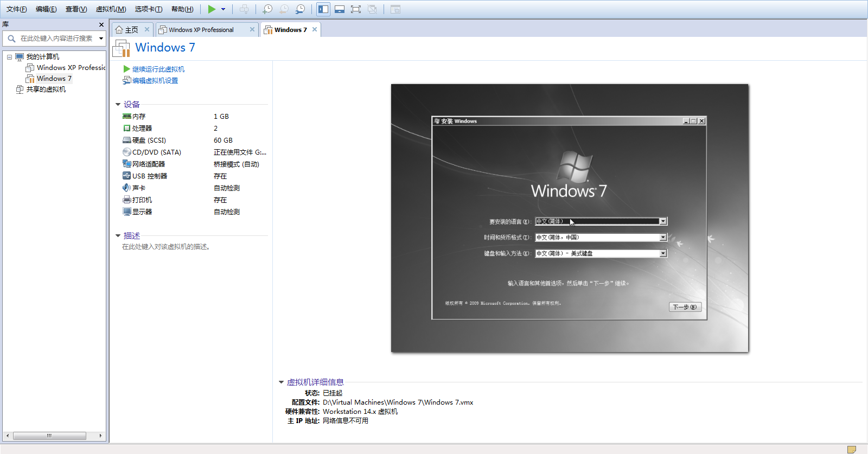This screenshot has width=868, height=454.
Task: Click 继续运行此虚拟机 link
Action: (x=158, y=69)
